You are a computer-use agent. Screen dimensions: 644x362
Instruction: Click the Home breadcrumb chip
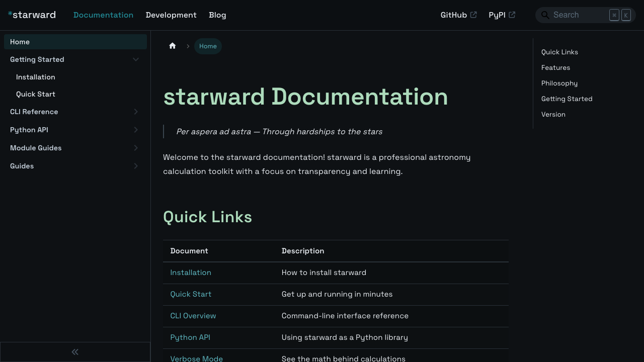(208, 46)
